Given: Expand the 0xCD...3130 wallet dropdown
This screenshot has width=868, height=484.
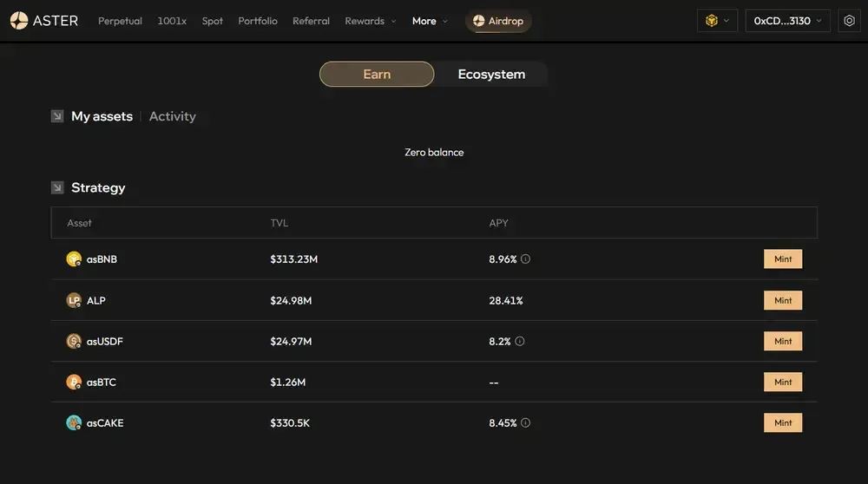Looking at the screenshot, I should point(787,21).
